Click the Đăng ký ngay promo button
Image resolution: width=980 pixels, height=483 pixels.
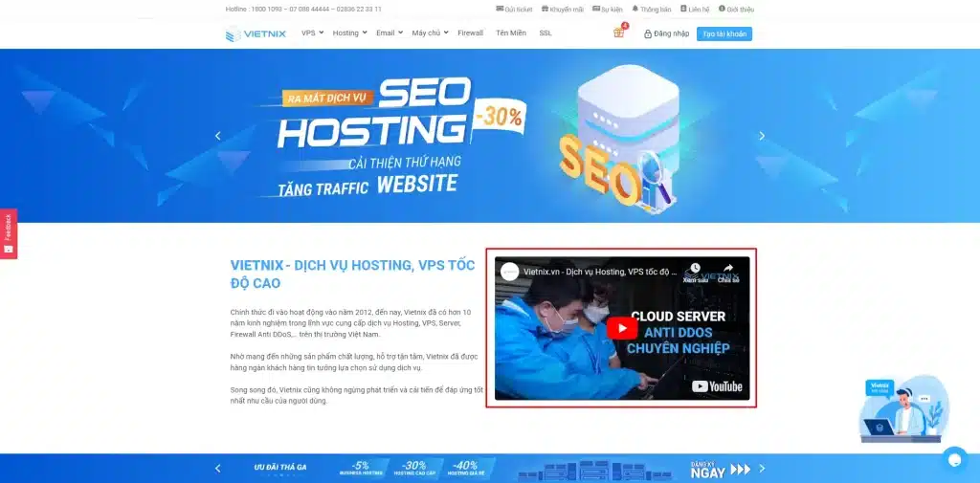(x=720, y=470)
